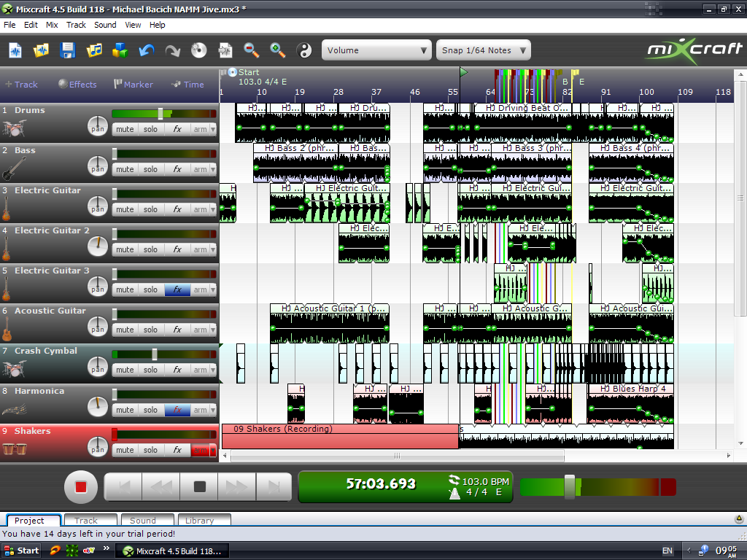The height and width of the screenshot is (560, 747).
Task: Adjust the Drums track volume slider
Action: [160, 113]
